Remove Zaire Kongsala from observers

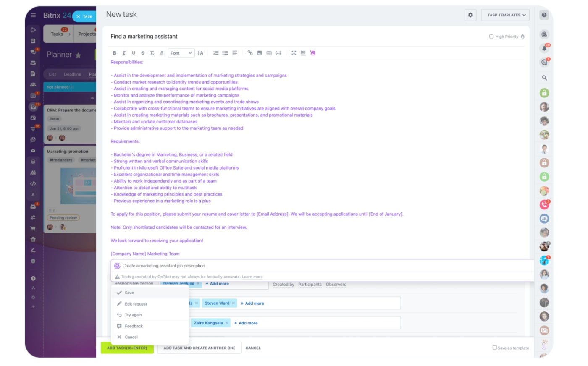click(227, 323)
